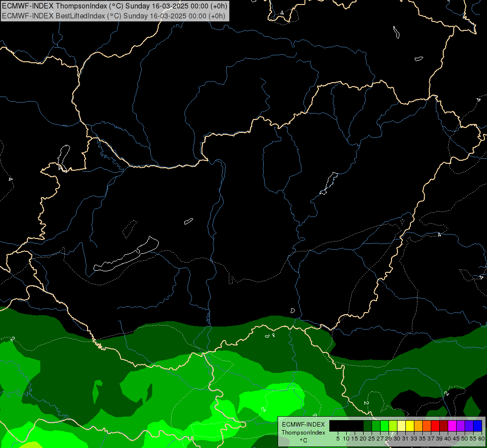Screen dimensions: 487x448
Task: Click legend scale value 10
Action: 346,439
